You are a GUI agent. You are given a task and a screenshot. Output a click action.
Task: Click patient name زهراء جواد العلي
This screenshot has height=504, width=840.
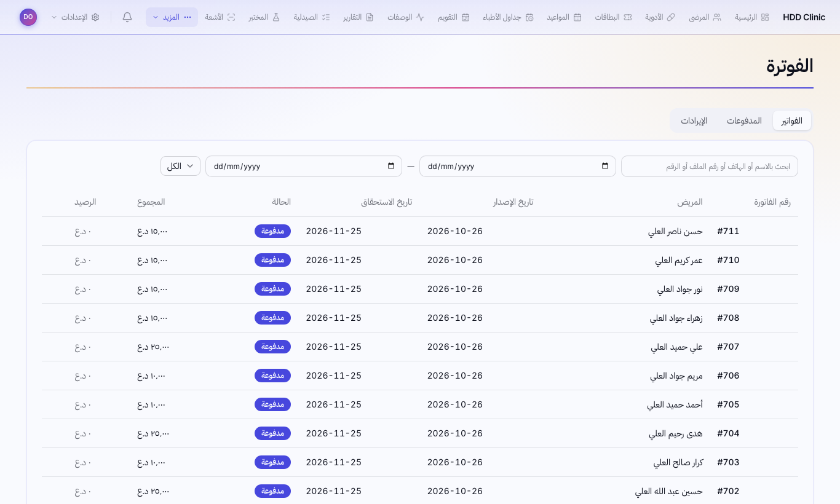(x=676, y=318)
